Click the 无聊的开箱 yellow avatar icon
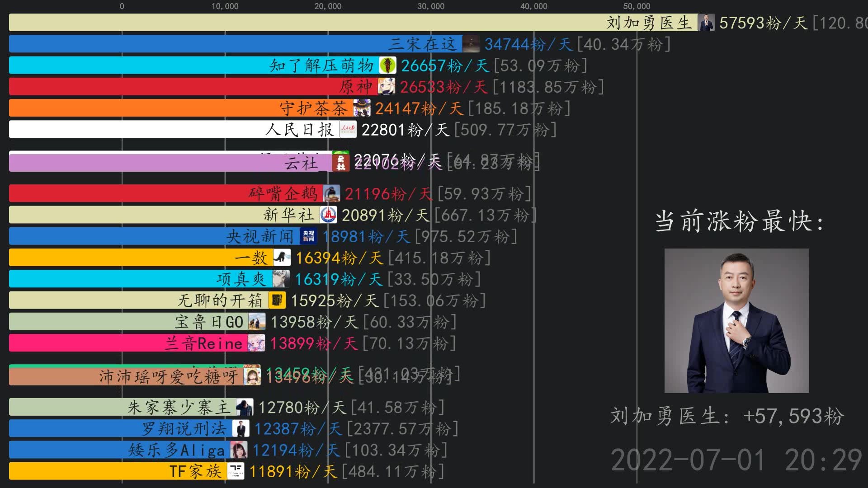This screenshot has width=868, height=488. (x=277, y=300)
